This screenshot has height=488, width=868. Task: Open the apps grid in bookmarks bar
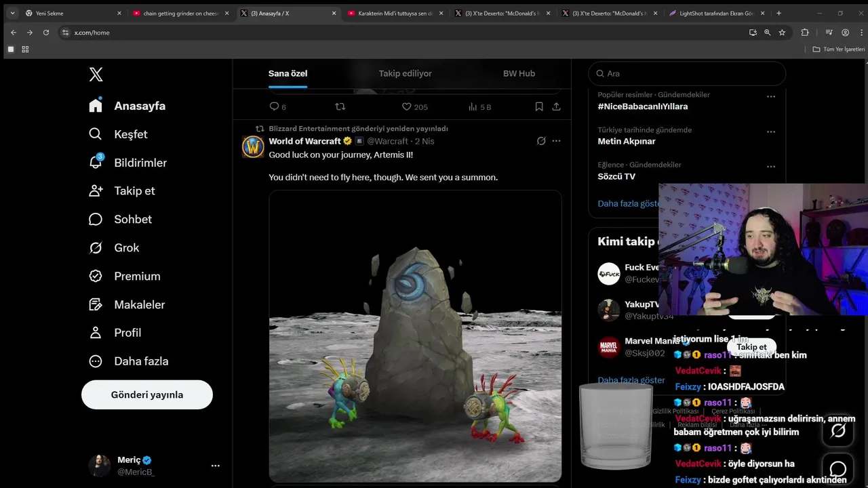point(25,49)
